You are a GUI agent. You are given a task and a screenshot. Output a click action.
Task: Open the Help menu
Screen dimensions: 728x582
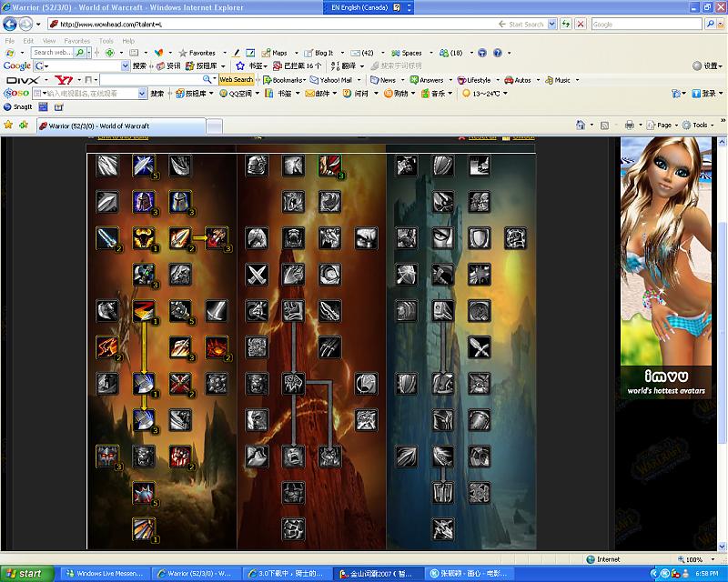click(128, 41)
